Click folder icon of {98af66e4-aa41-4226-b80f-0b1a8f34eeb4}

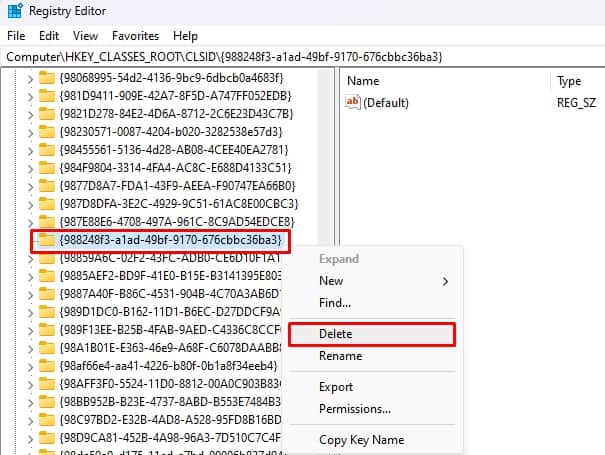point(47,366)
